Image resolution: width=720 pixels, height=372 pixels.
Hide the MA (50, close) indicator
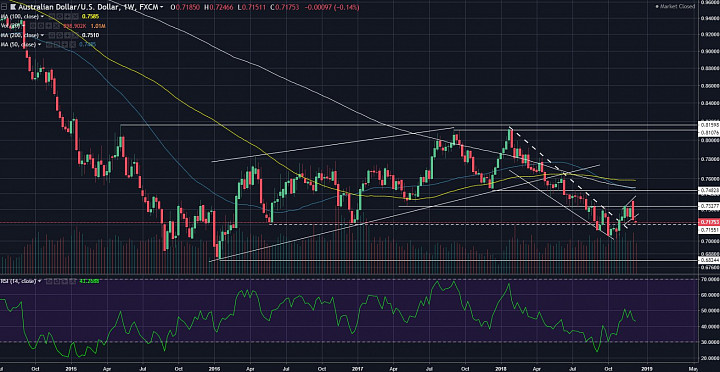pyautogui.click(x=49, y=44)
